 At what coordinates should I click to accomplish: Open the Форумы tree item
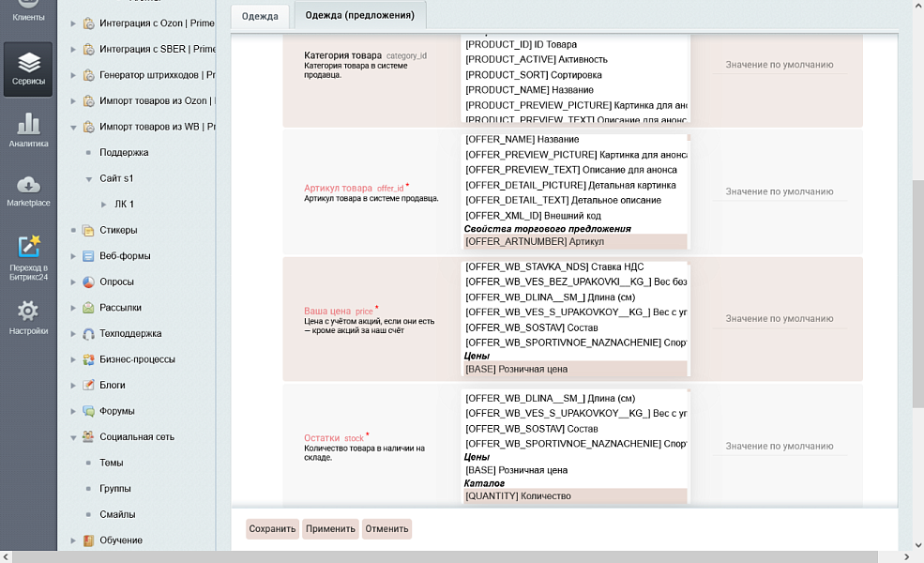(117, 411)
